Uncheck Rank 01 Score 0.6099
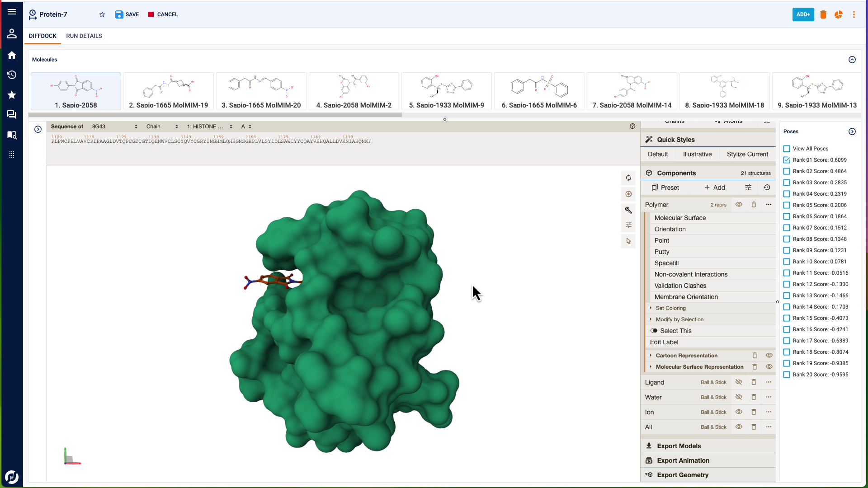The image size is (868, 488). (x=787, y=160)
